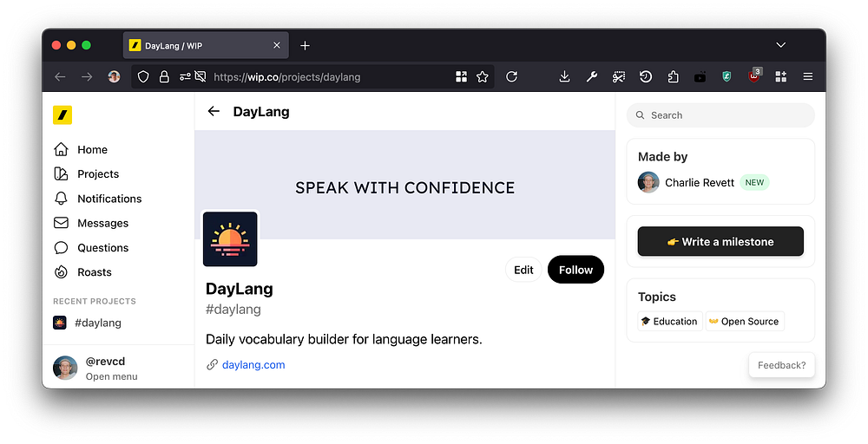Open the extensions puzzle icon

coord(673,77)
